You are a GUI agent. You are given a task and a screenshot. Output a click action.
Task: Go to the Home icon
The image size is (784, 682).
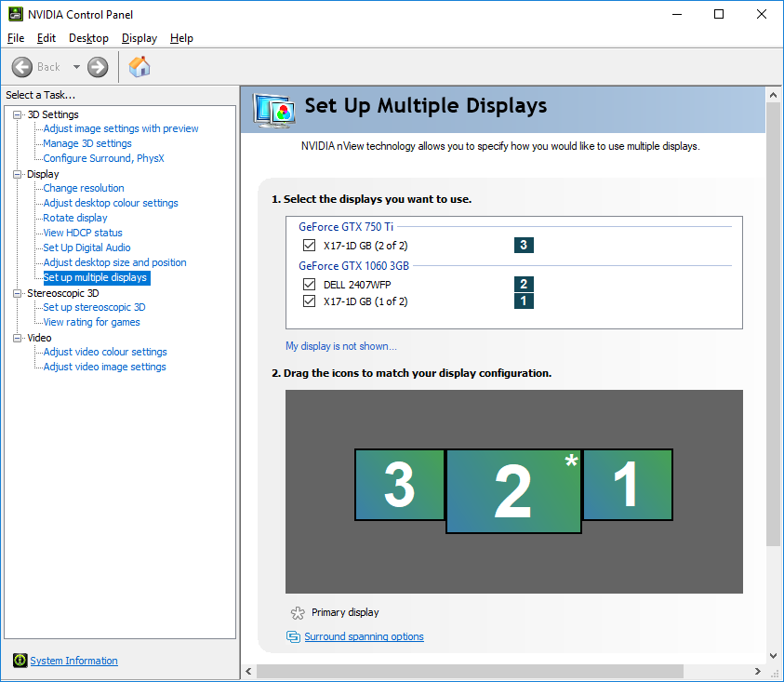click(140, 67)
